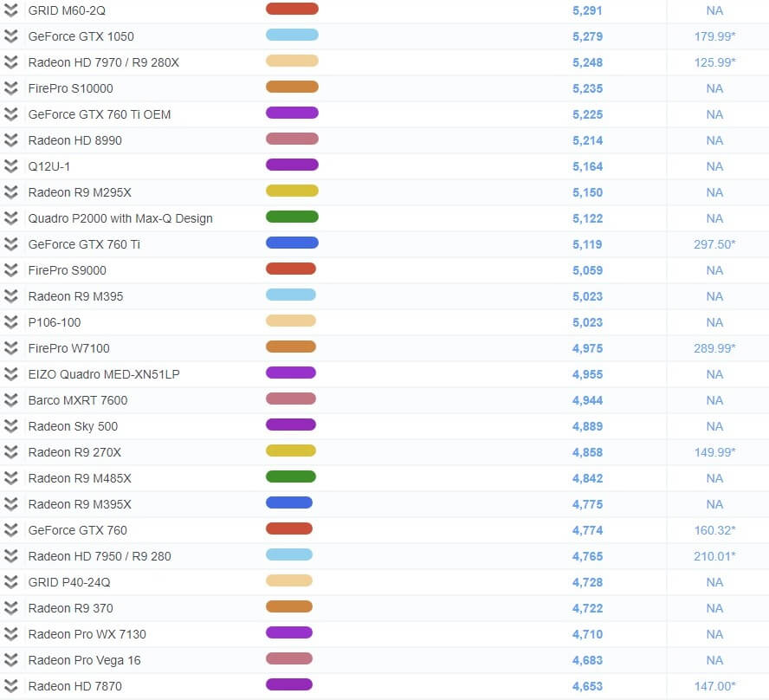Click the price 149.99* for Radeon R9 270X
The width and height of the screenshot is (769, 700).
point(714,452)
